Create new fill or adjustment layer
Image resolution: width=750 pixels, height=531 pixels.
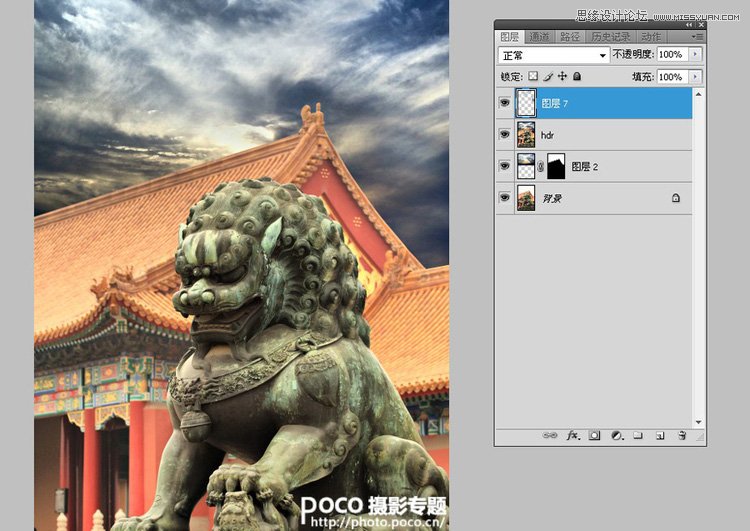pyautogui.click(x=617, y=435)
